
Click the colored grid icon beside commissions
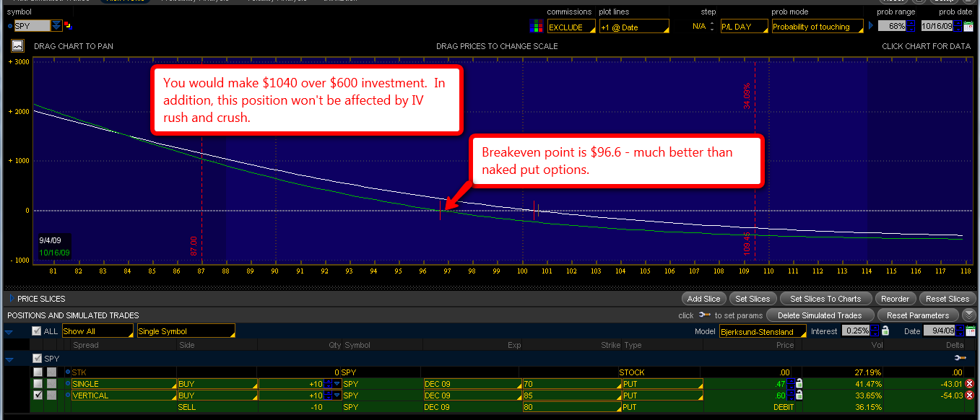click(537, 27)
